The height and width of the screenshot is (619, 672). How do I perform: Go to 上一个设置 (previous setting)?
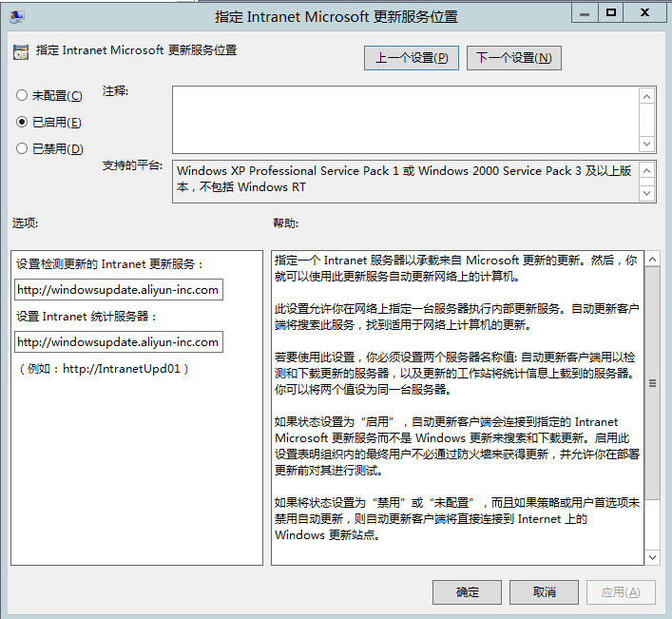pyautogui.click(x=411, y=58)
